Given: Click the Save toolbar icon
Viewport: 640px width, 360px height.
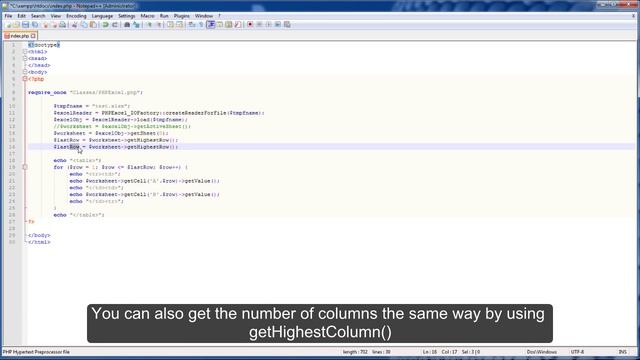Looking at the screenshot, I should click(x=25, y=24).
